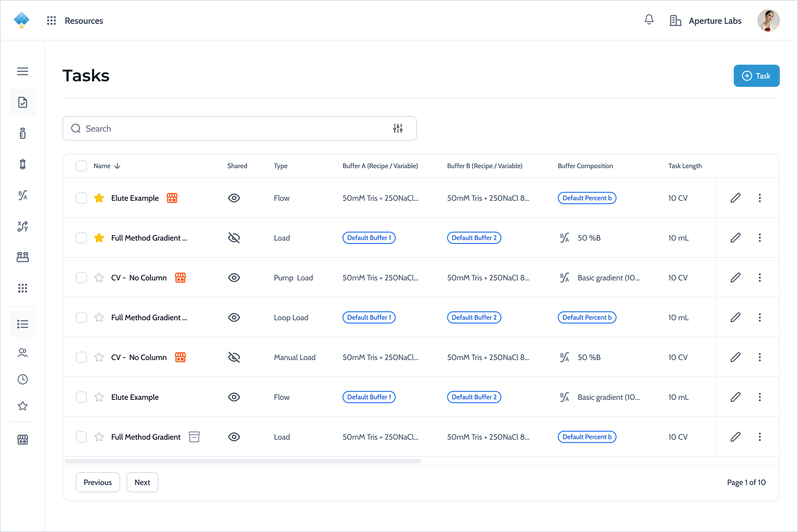The height and width of the screenshot is (532, 798).
Task: Open more options for Pump Load row
Action: click(760, 278)
